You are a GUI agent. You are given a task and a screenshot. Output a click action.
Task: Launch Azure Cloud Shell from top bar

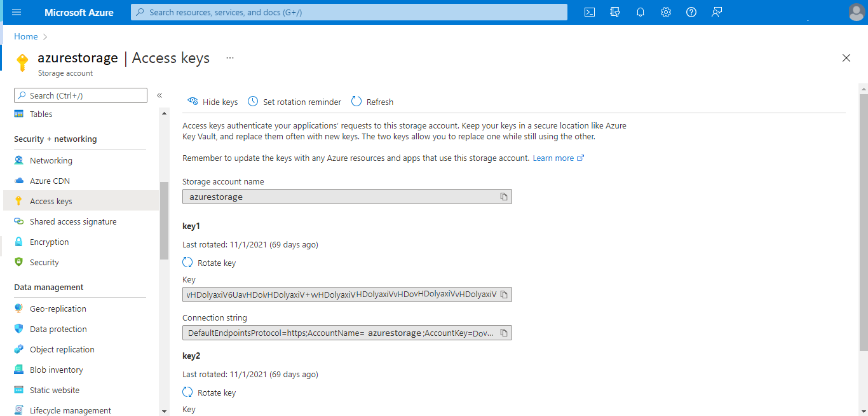[589, 11]
